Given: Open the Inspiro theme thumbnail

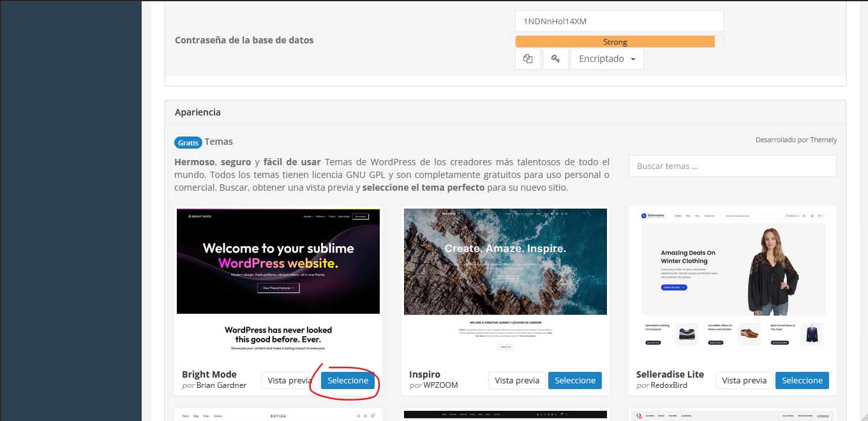Looking at the screenshot, I should 505,284.
